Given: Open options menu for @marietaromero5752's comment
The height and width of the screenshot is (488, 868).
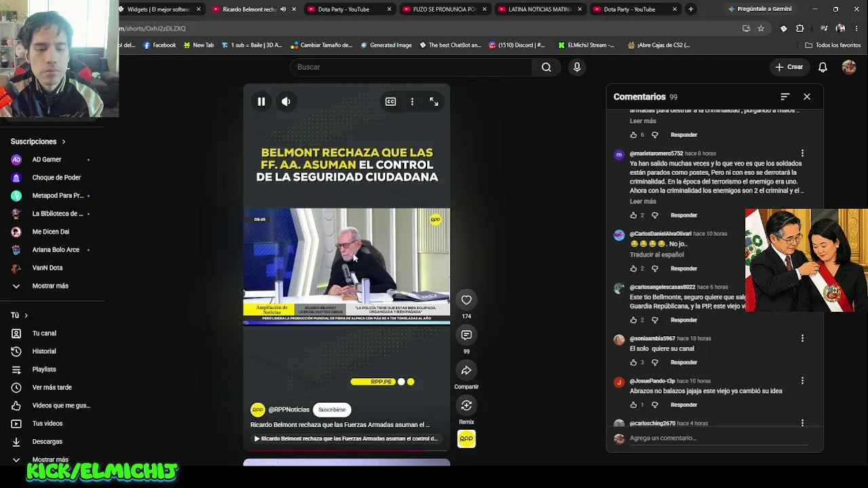Looking at the screenshot, I should (x=802, y=153).
